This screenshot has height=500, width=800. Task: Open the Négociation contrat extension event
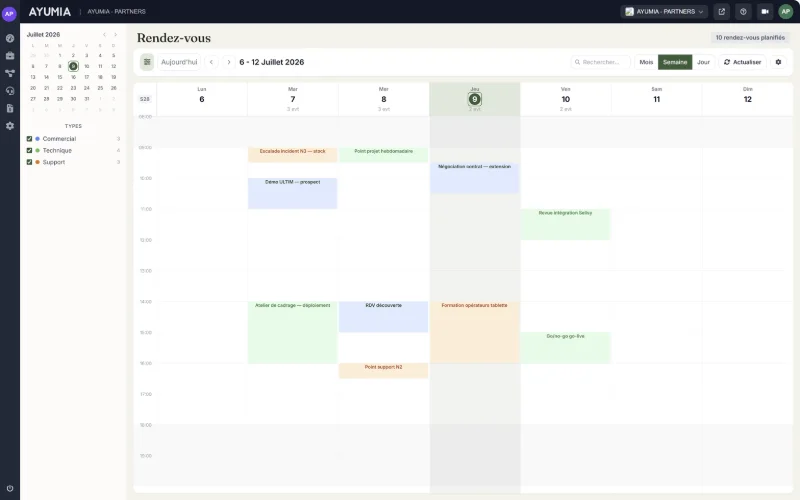pos(474,178)
